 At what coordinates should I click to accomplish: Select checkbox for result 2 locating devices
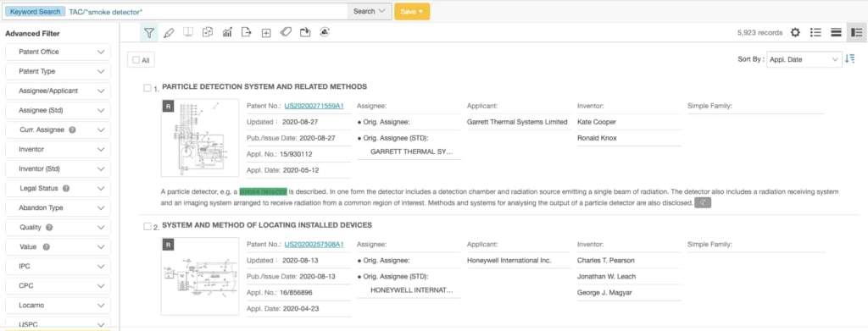pyautogui.click(x=147, y=226)
